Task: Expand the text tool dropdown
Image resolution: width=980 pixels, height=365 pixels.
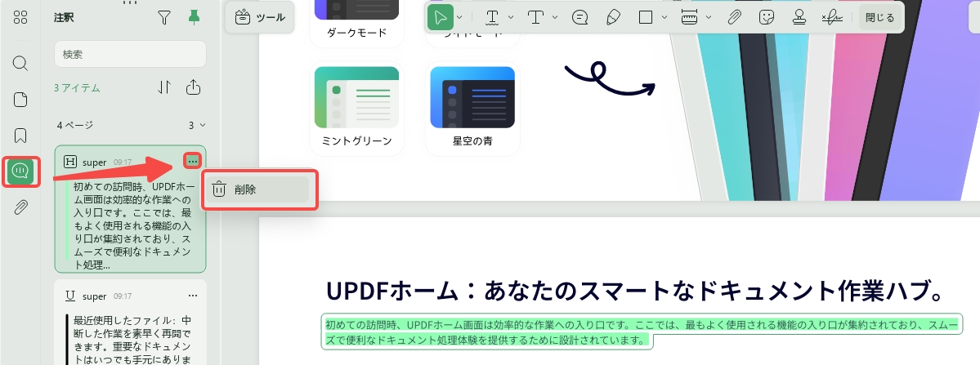Action: click(x=554, y=17)
